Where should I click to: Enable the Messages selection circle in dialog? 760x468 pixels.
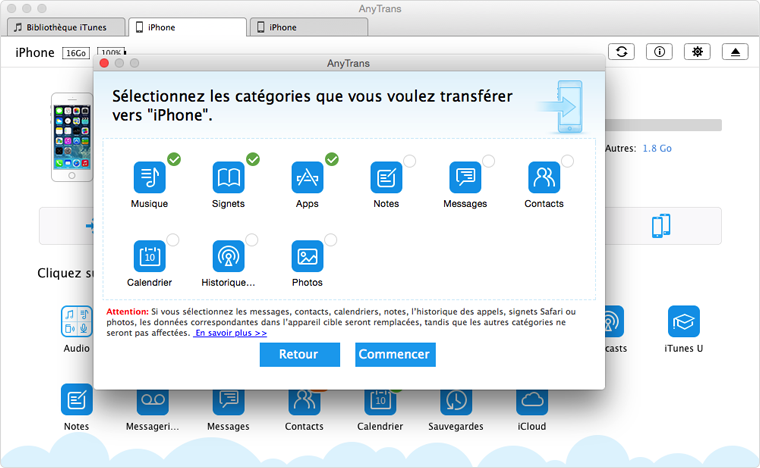(489, 161)
